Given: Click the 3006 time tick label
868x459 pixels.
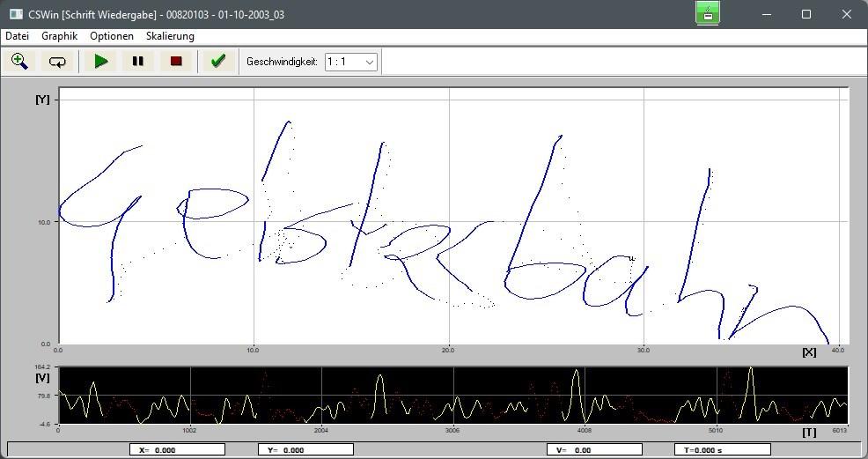Looking at the screenshot, I should 452,430.
